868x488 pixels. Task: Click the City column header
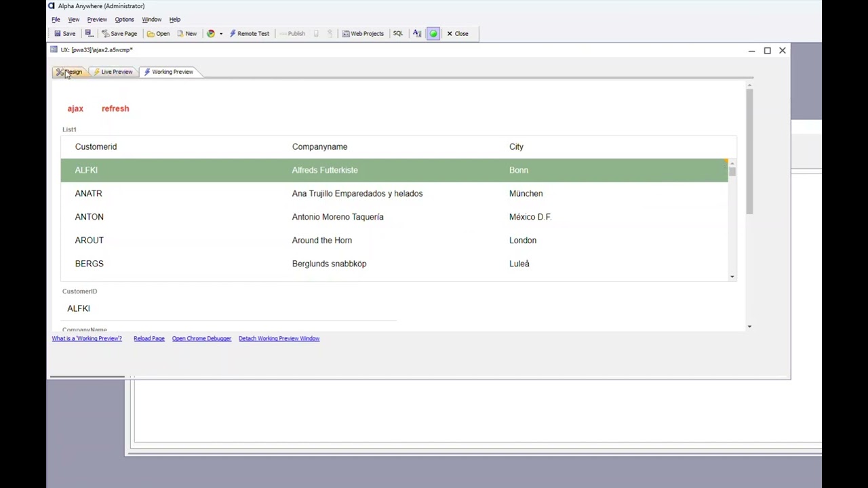point(516,146)
